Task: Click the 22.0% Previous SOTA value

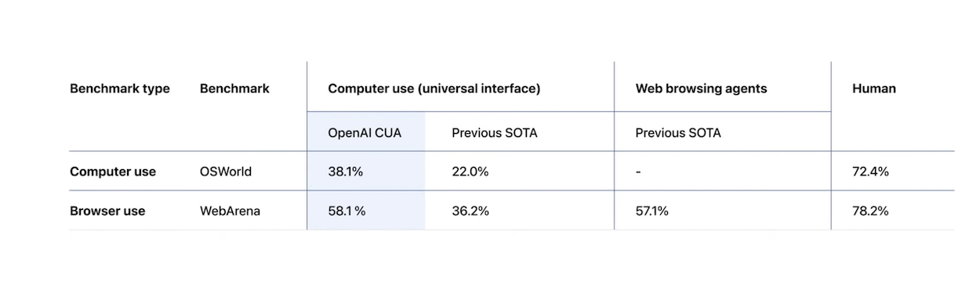Action: click(470, 172)
